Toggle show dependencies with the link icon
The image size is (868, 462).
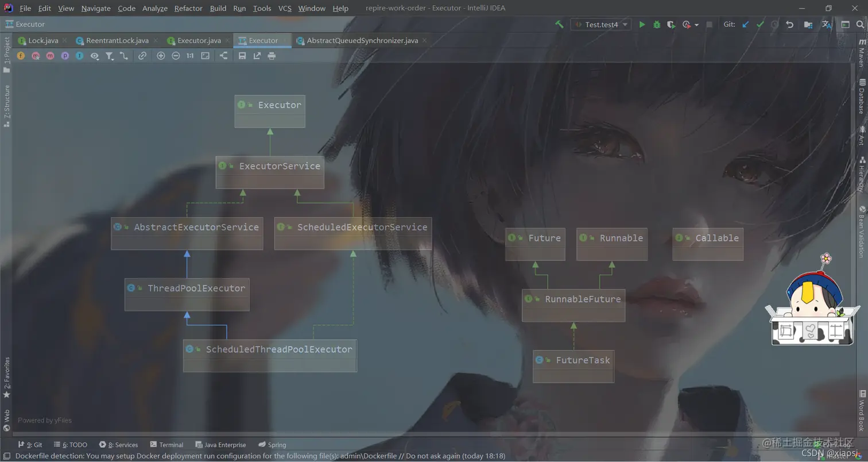(142, 56)
